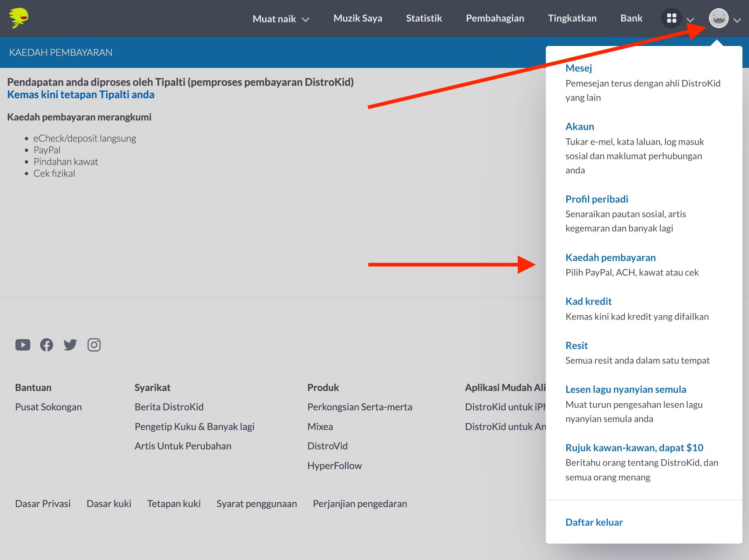Click the user avatar icon

click(718, 18)
